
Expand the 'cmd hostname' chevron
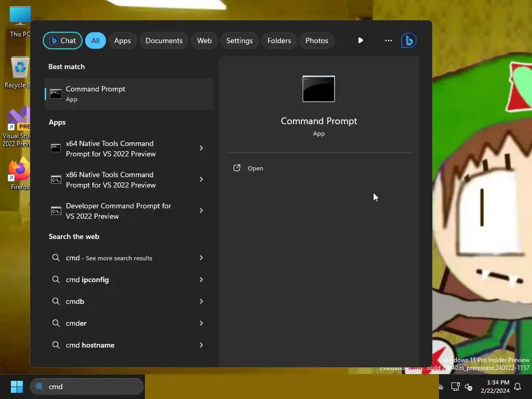[x=201, y=345]
